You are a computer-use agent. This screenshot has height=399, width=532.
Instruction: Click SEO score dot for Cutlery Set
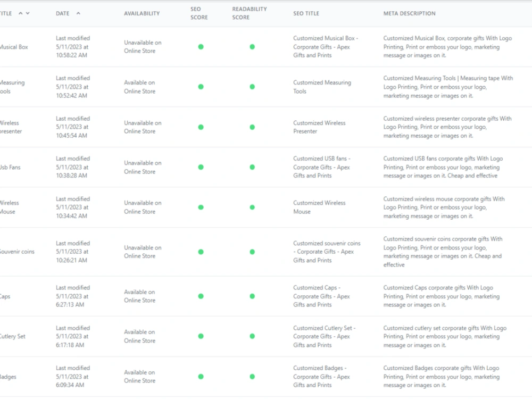201,336
